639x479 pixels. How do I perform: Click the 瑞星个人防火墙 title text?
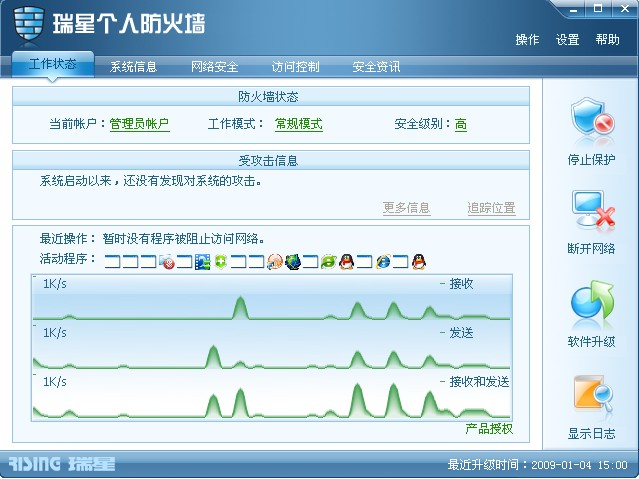click(x=129, y=23)
